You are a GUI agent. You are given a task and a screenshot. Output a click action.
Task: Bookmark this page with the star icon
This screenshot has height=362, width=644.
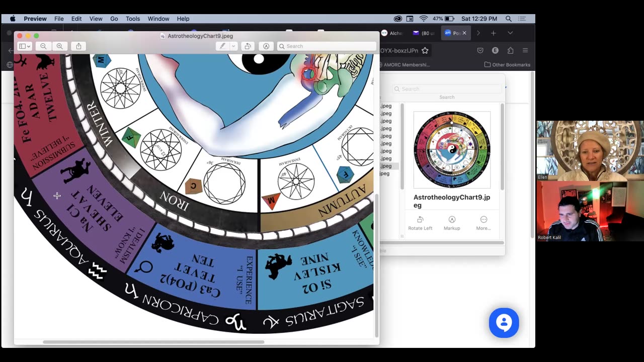pos(425,50)
